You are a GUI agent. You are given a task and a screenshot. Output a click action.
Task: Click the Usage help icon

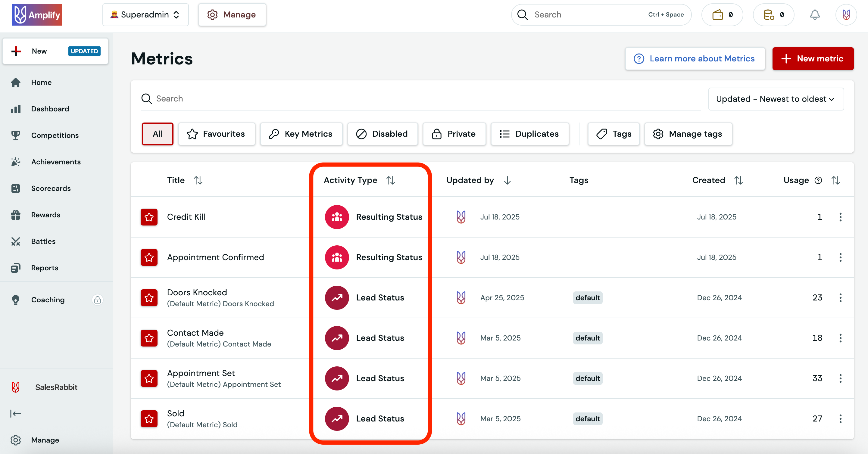click(x=818, y=181)
